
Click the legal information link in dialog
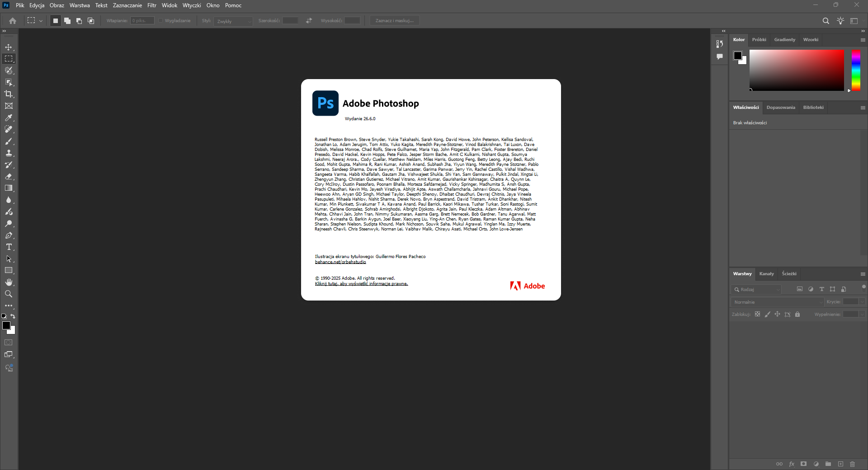pos(361,284)
